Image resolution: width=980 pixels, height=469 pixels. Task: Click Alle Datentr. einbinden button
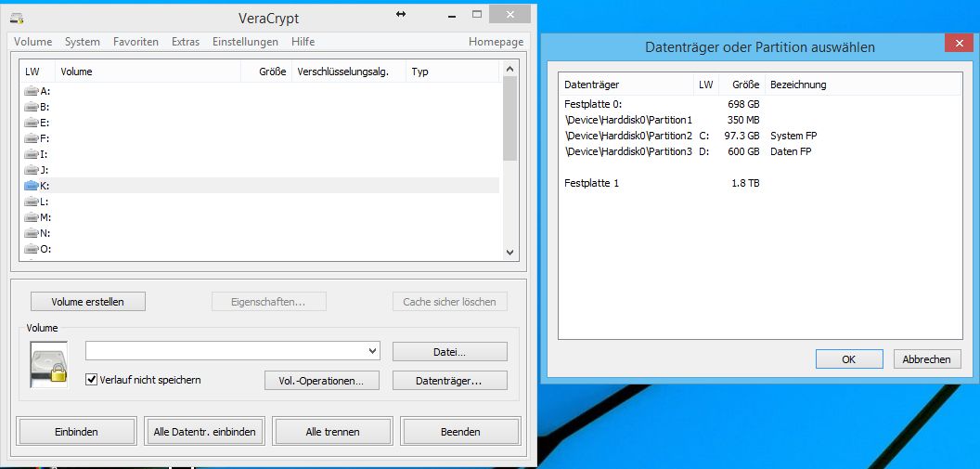[x=204, y=432]
